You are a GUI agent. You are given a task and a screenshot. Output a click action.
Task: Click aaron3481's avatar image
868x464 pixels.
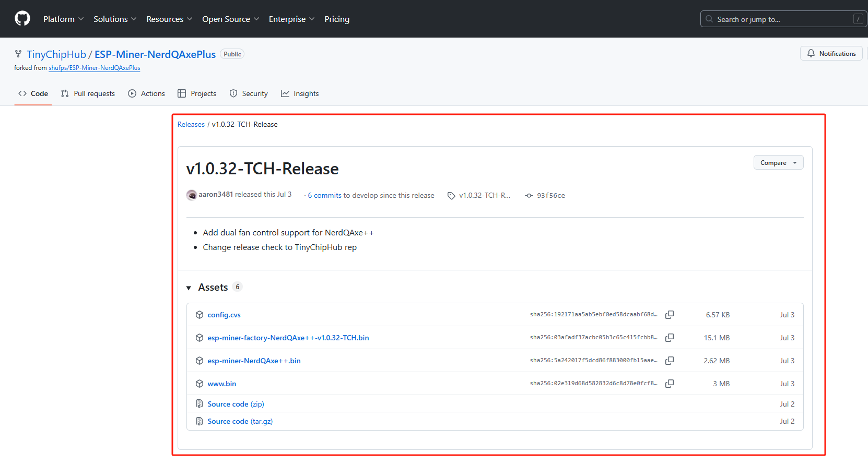[192, 195]
